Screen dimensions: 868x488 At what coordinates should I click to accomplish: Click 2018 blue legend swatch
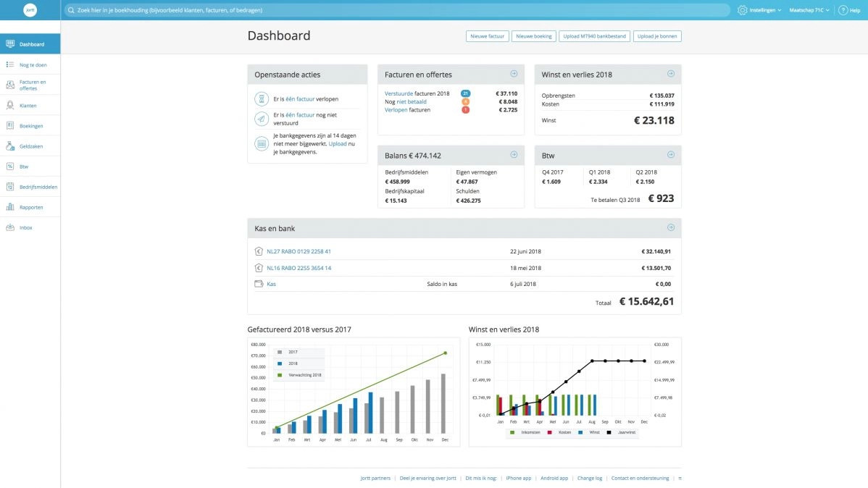coord(280,363)
